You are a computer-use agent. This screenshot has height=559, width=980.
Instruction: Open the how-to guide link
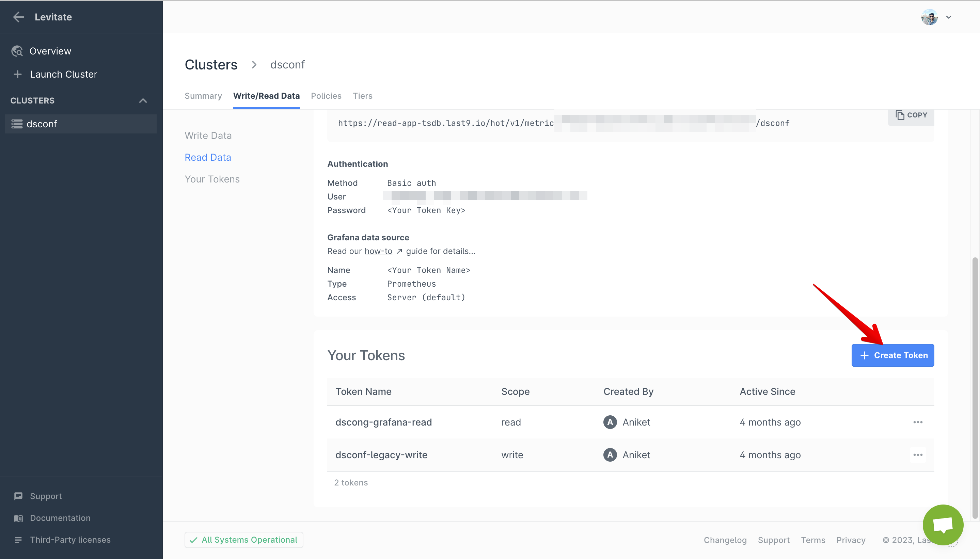(378, 251)
